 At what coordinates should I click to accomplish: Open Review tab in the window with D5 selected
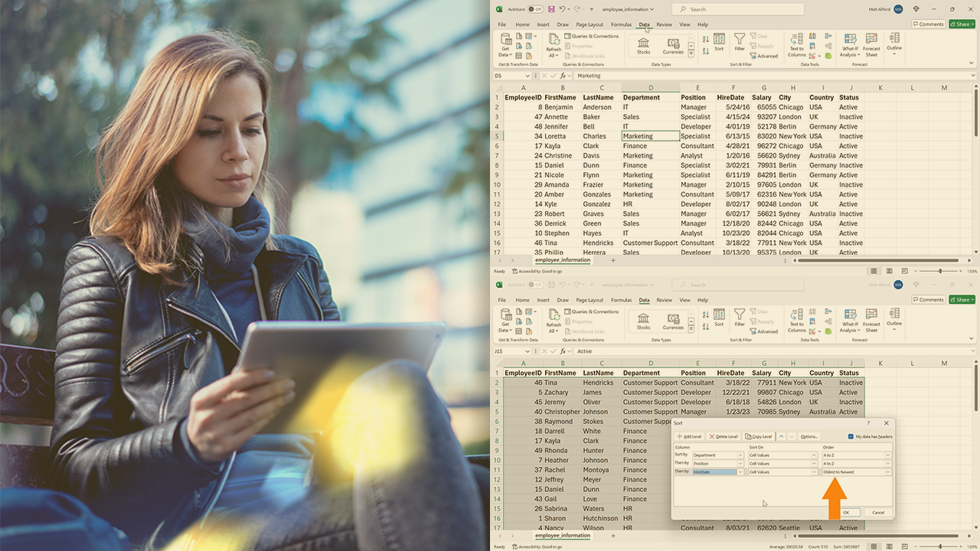(x=664, y=24)
